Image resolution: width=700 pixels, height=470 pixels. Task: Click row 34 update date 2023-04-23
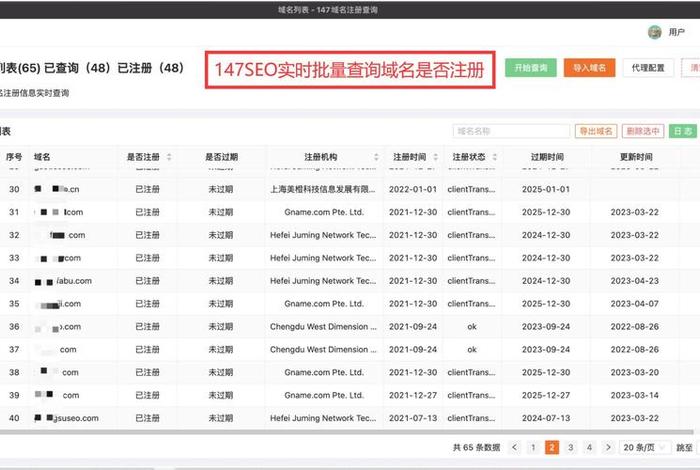pos(635,281)
